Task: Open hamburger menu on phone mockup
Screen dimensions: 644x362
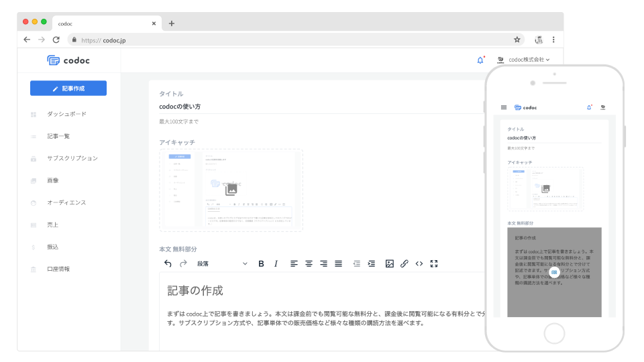Action: click(x=504, y=107)
